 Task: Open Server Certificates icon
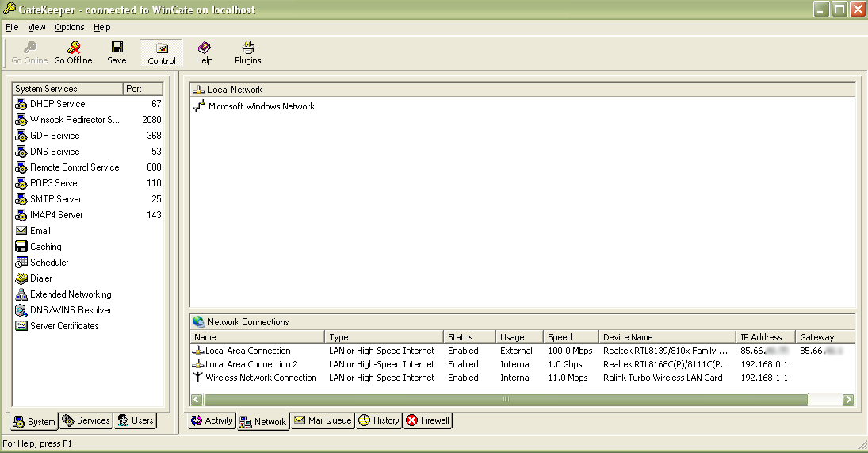point(21,326)
